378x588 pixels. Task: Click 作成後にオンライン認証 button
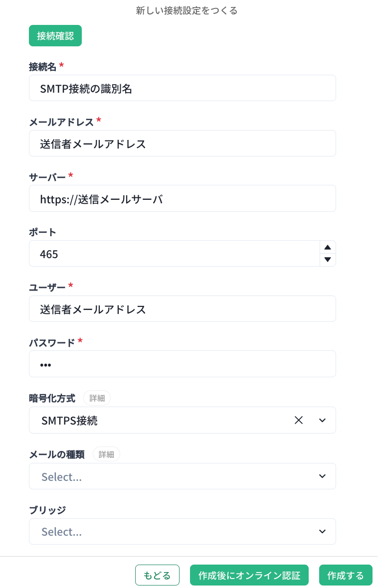click(x=249, y=575)
